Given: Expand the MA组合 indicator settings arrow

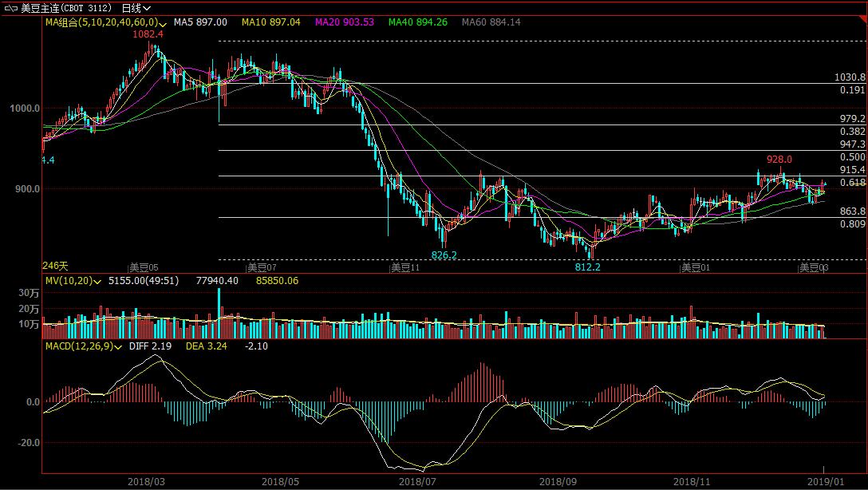Looking at the screenshot, I should [x=164, y=23].
